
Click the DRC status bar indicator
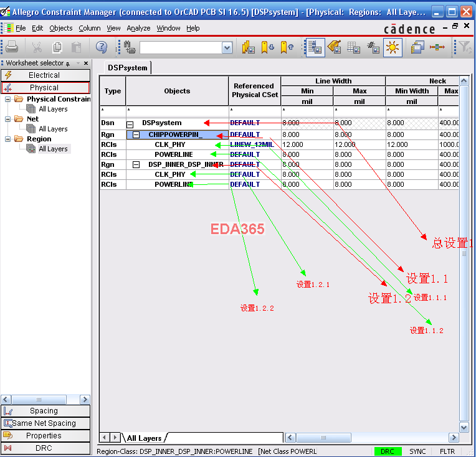point(388,451)
